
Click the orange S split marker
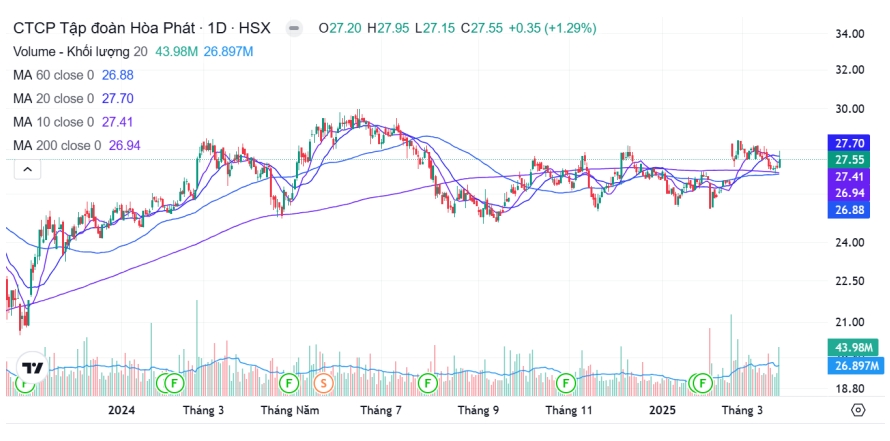coord(324,384)
